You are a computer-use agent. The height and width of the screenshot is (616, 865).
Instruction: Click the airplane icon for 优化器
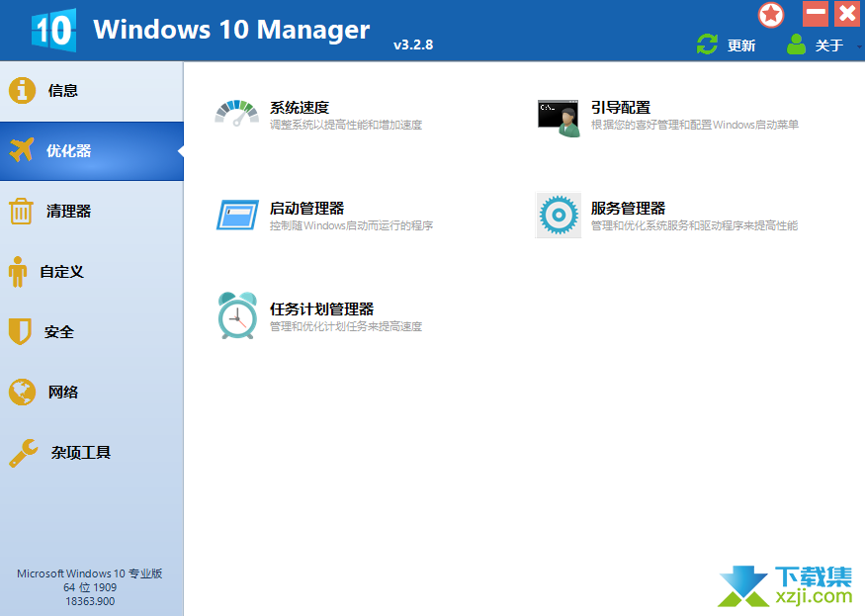coord(22,150)
